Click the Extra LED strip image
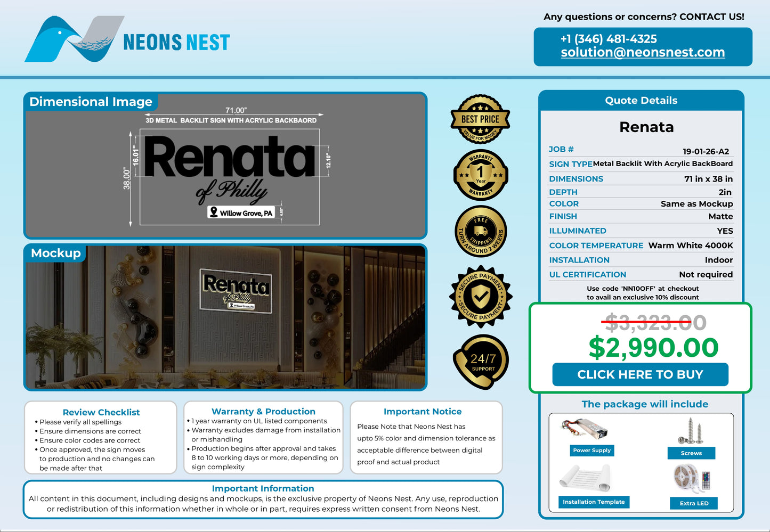 (x=692, y=479)
